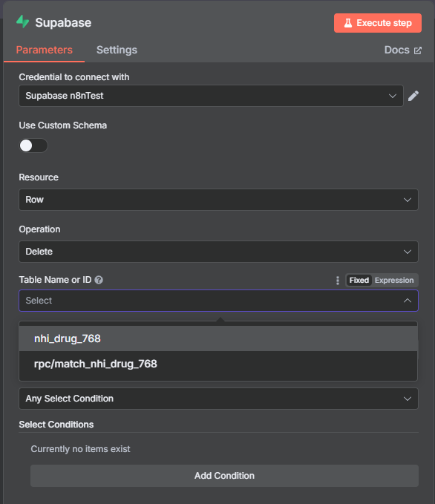This screenshot has height=504, width=435.
Task: Click the help icon beside Table Name
Action: 99,280
